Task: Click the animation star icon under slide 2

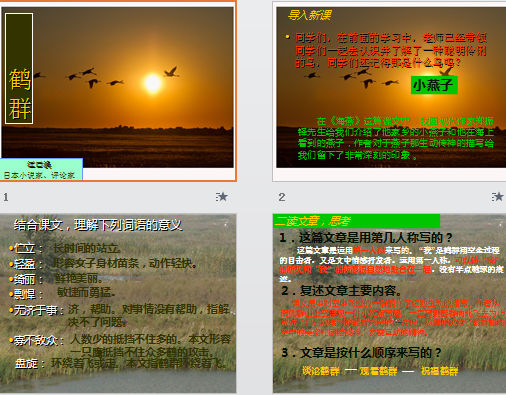Action: click(x=497, y=197)
